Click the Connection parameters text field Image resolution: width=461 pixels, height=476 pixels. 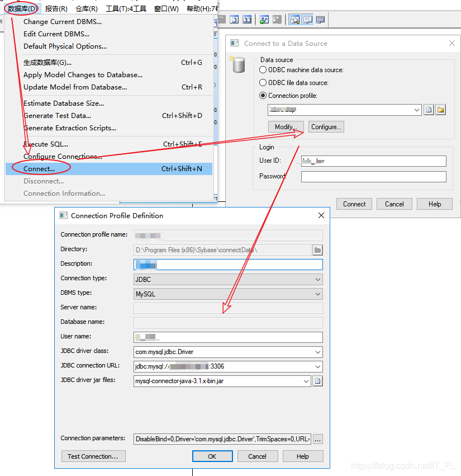(x=222, y=439)
